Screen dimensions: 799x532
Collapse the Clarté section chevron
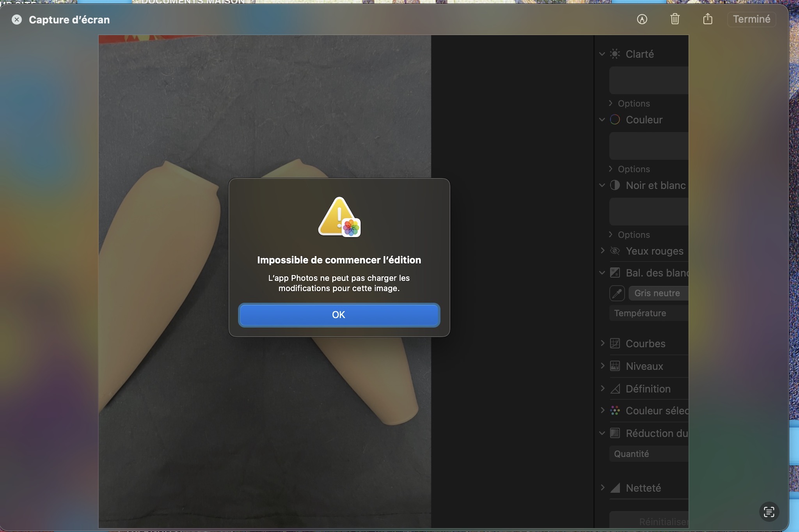(x=602, y=54)
